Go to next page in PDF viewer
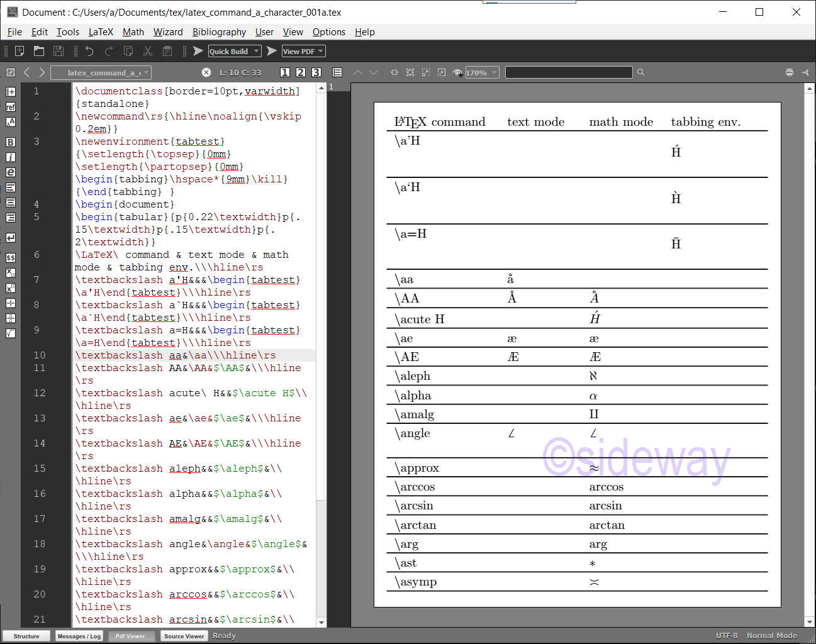 tap(374, 72)
